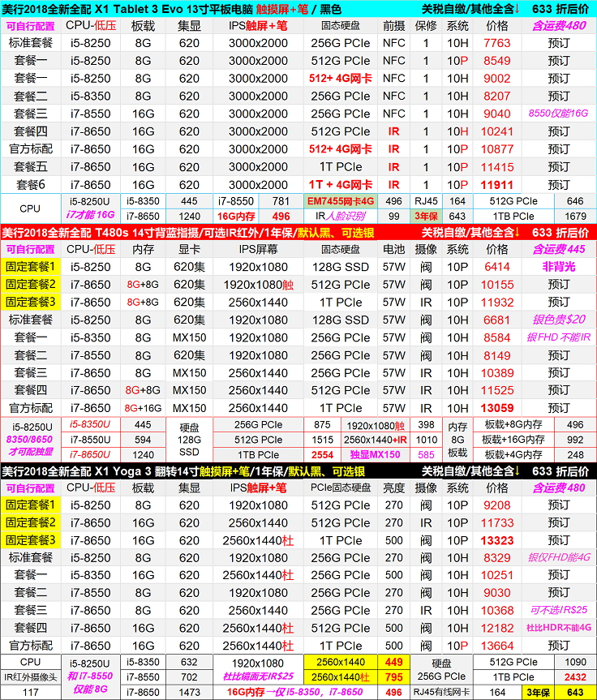The width and height of the screenshot is (597, 700).
Task: Click the 含运费445 cell
Action: click(x=559, y=249)
